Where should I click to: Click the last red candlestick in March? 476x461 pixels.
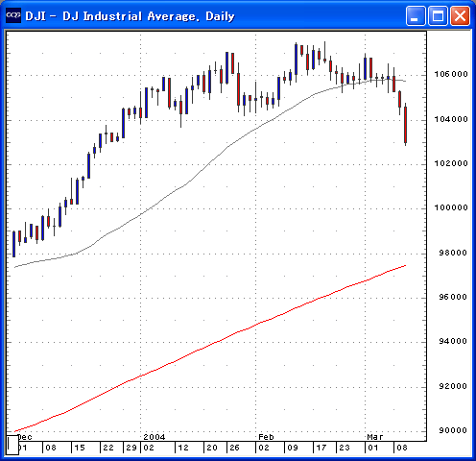click(405, 125)
